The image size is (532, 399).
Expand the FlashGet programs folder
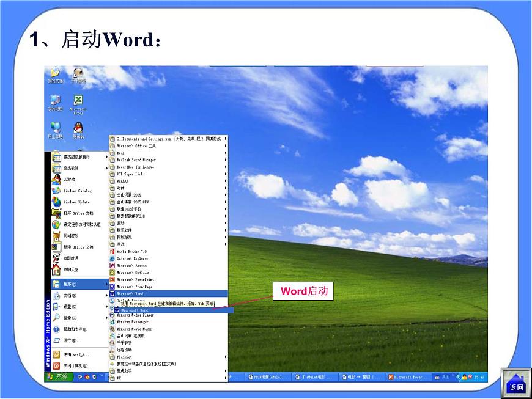168,357
